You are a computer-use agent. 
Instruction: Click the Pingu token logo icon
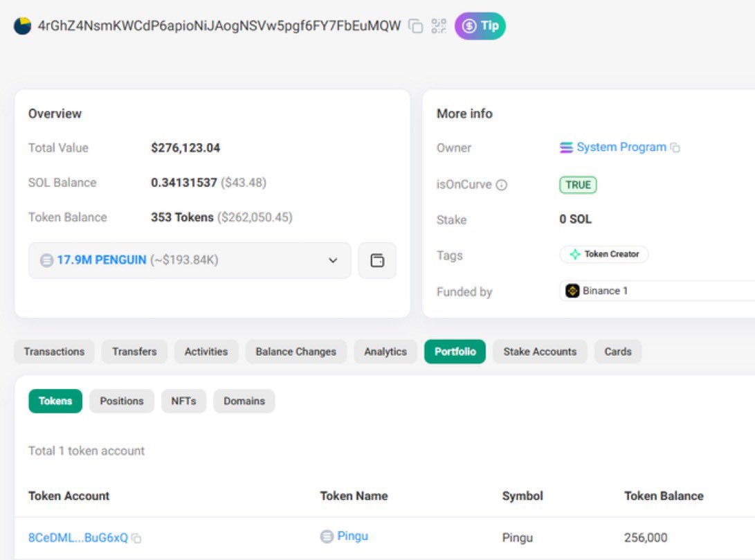point(327,536)
